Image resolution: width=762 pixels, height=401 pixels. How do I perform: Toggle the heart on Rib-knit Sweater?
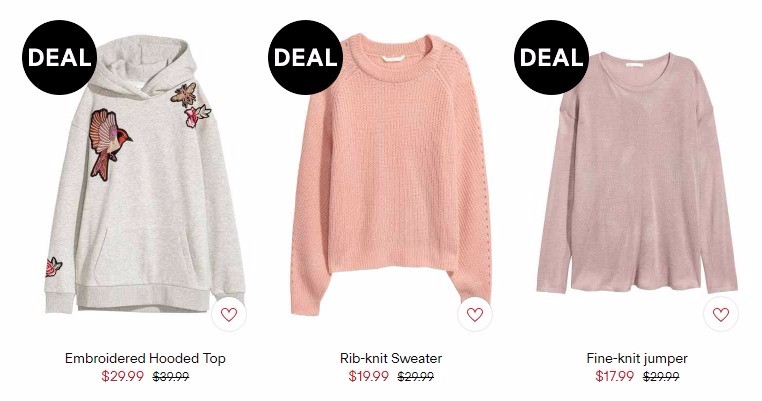point(475,314)
